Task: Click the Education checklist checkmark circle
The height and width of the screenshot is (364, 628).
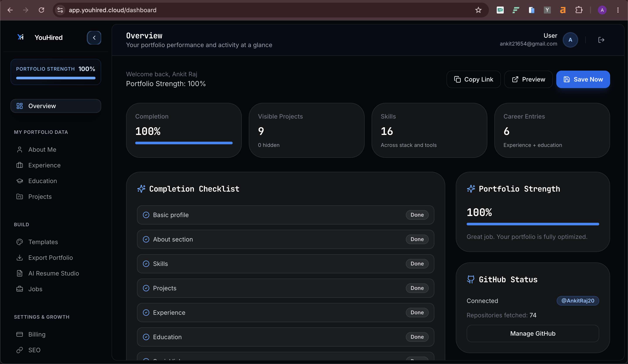Action: [146, 337]
